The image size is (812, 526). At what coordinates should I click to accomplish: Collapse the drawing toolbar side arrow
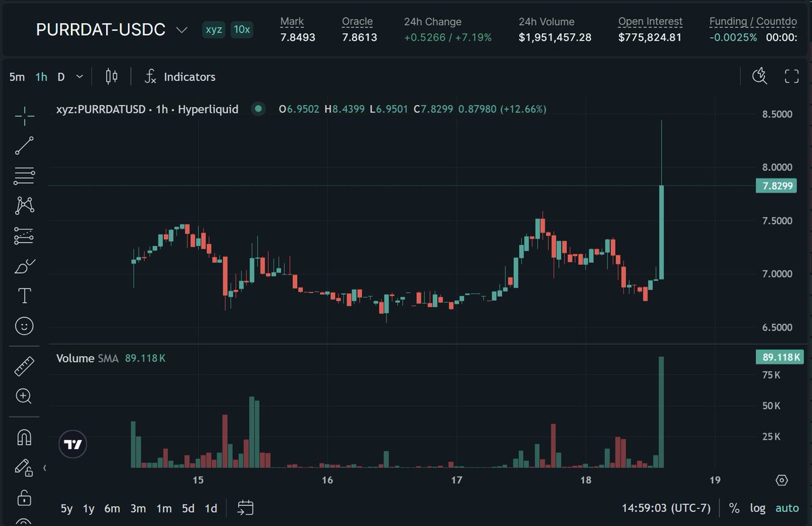(45, 467)
